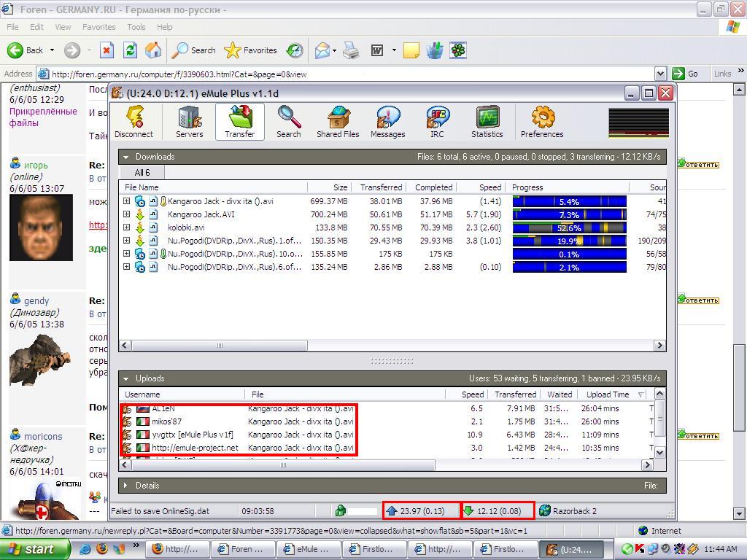This screenshot has width=747, height=560.
Task: Click the Razorback 2 server status
Action: coord(568,511)
